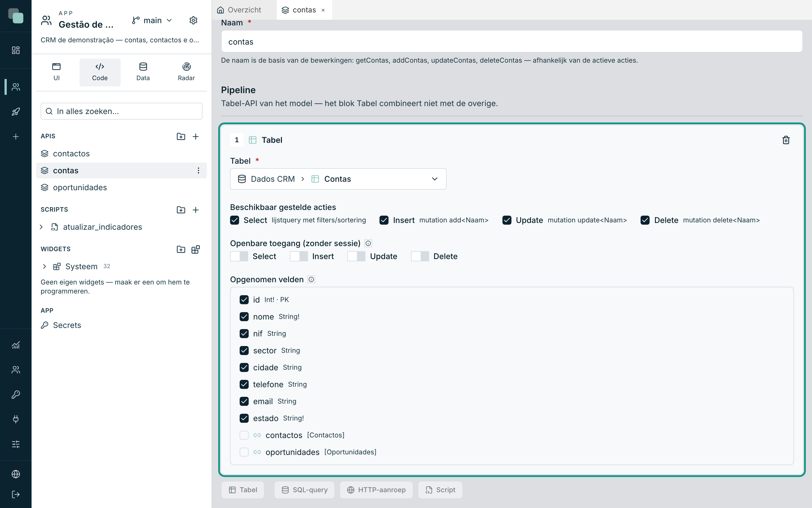Expand the Systeem widgets group
The image size is (812, 508).
click(44, 266)
